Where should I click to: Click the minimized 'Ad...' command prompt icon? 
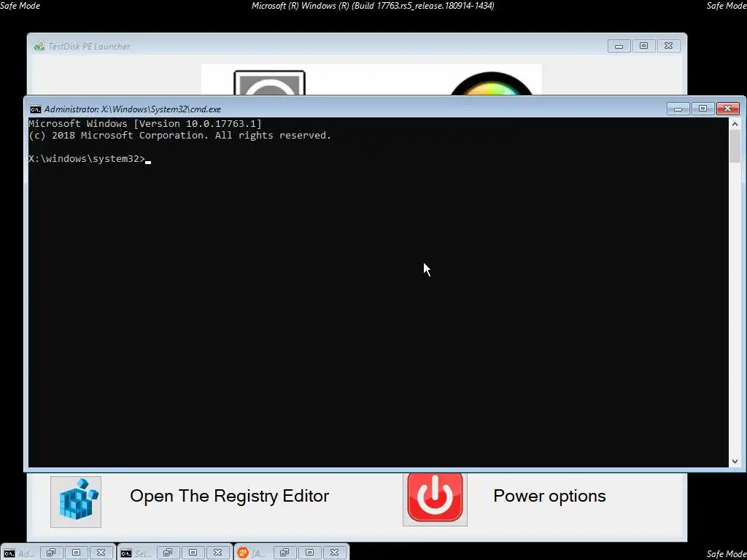coord(9,553)
